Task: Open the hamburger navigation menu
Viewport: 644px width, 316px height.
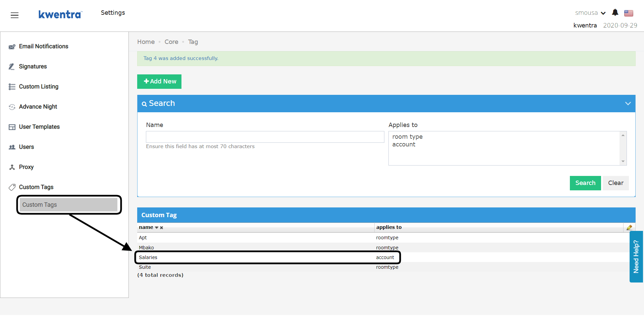Action: point(14,15)
